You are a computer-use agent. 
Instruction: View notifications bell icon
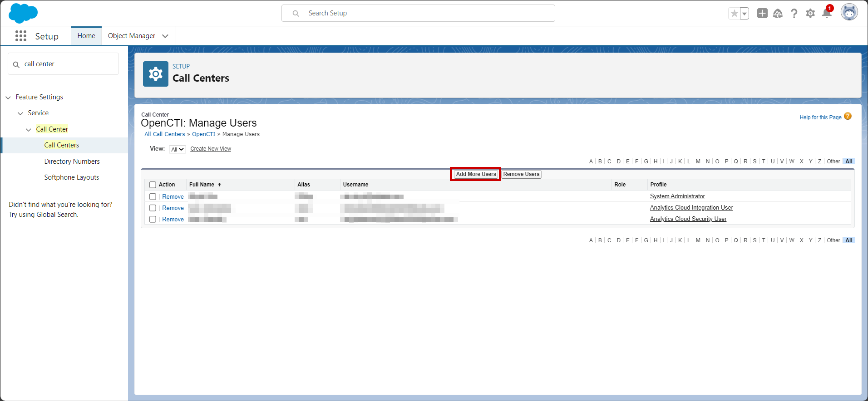827,13
